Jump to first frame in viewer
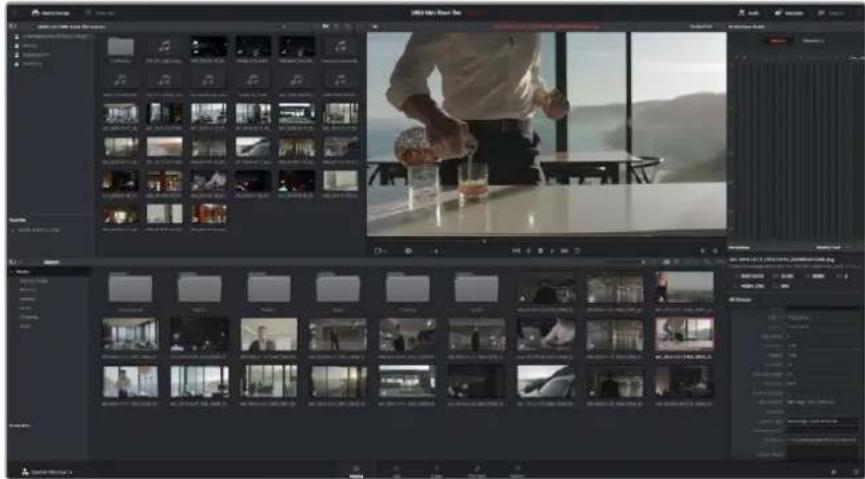Screen dimensions: 865x479 click(x=516, y=251)
